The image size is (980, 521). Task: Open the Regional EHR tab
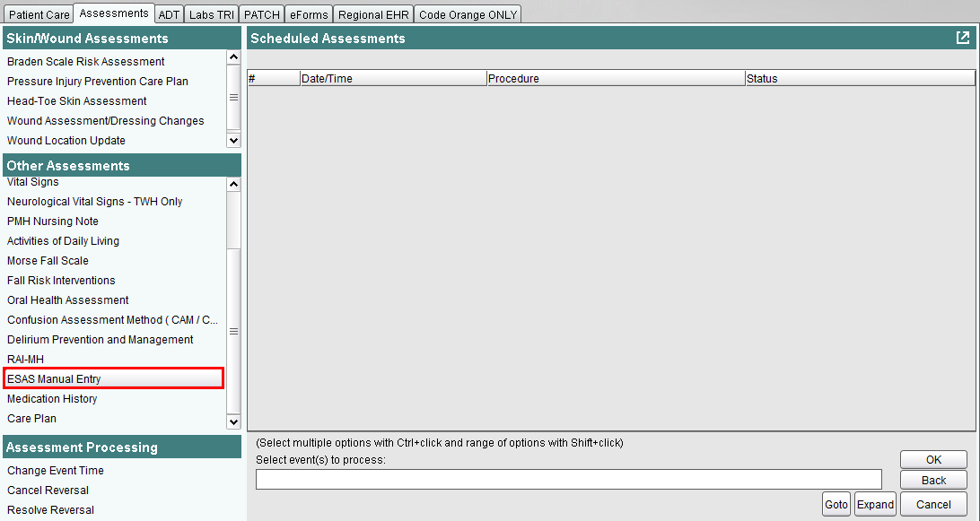point(373,15)
